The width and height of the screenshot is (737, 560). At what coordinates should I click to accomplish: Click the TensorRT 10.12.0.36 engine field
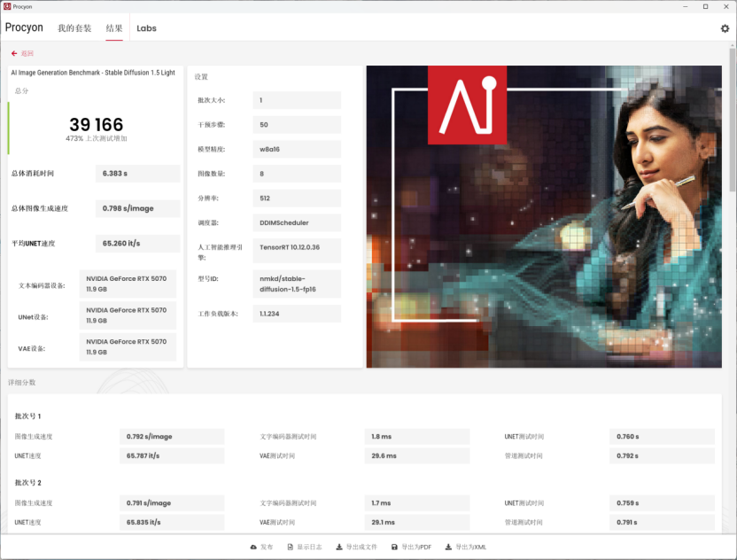296,247
